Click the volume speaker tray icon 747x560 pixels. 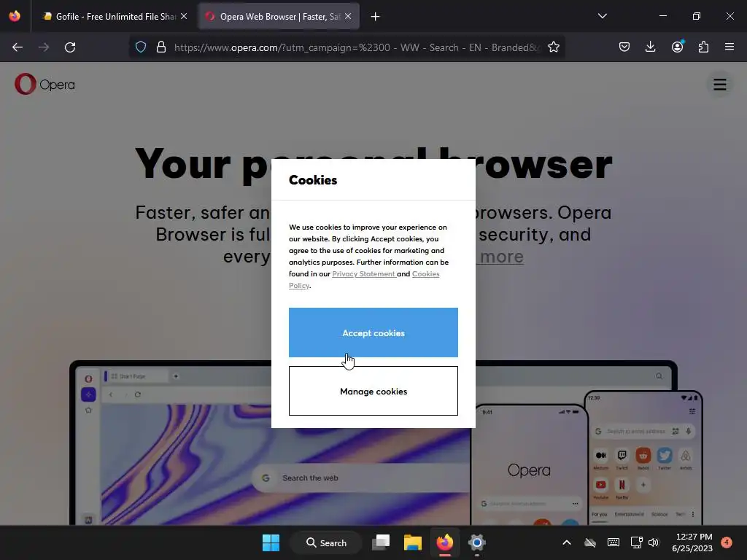click(654, 542)
